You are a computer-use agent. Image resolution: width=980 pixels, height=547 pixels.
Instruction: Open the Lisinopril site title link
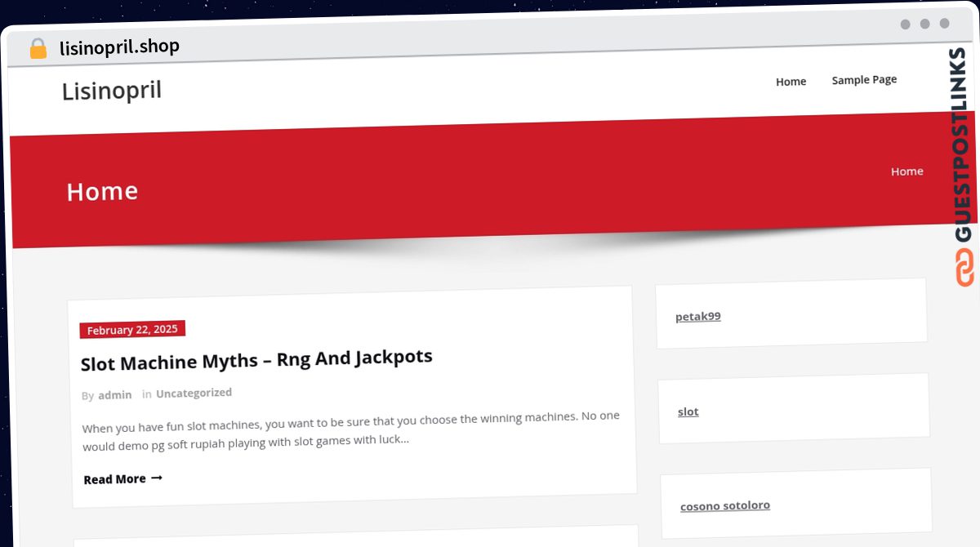click(x=112, y=91)
